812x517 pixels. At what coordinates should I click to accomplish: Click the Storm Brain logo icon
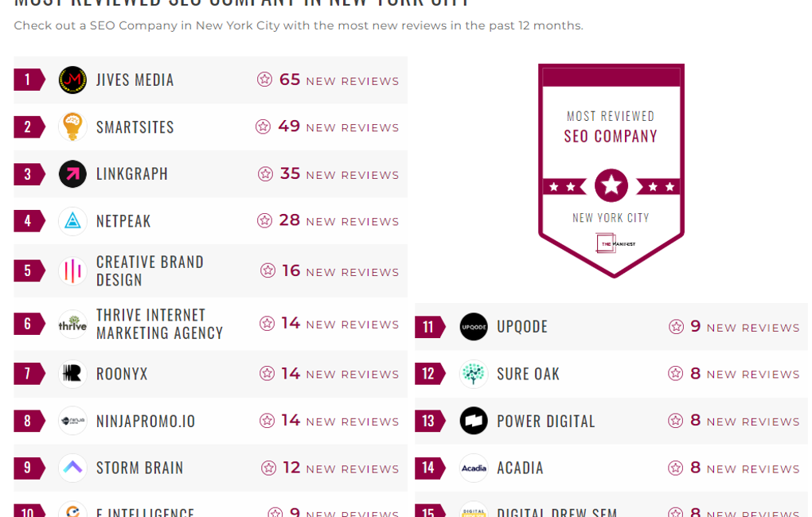72,468
